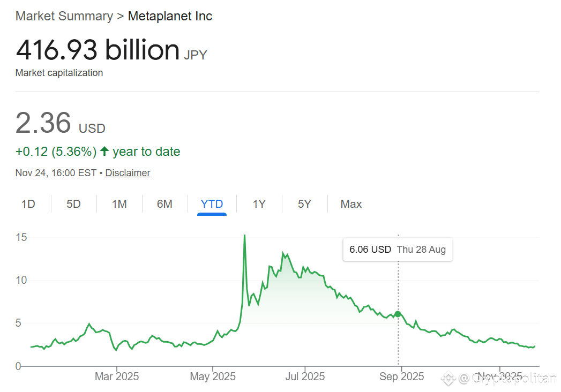The width and height of the screenshot is (561, 392).
Task: Click the 2.36 USD price value
Action: tap(42, 123)
